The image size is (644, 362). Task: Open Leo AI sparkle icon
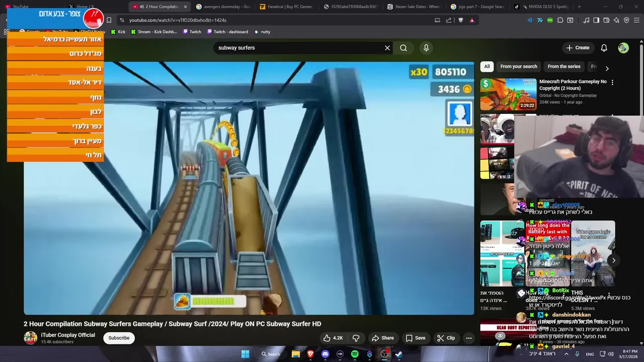(x=616, y=20)
